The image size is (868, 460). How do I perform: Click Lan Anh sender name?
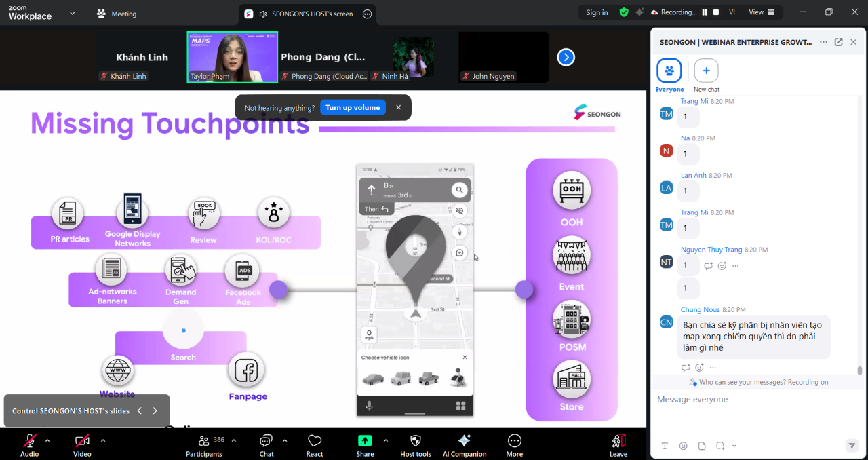coord(694,175)
